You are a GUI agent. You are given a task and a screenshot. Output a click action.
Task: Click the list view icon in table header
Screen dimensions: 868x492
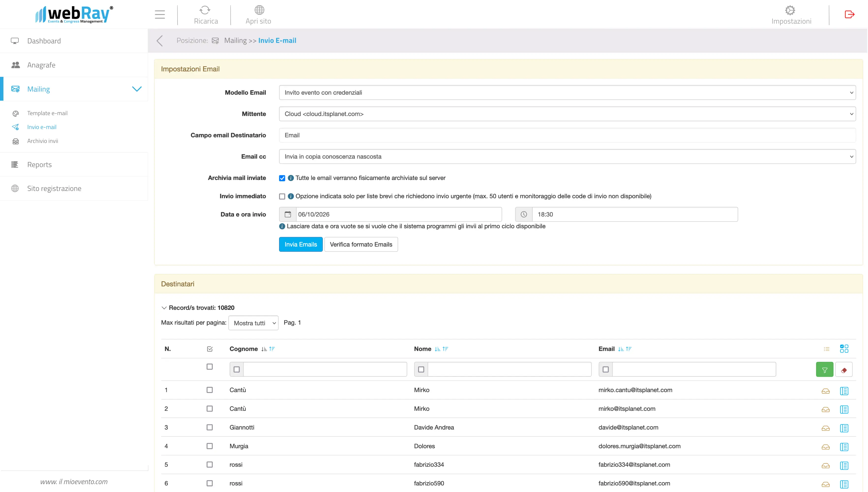coord(826,349)
